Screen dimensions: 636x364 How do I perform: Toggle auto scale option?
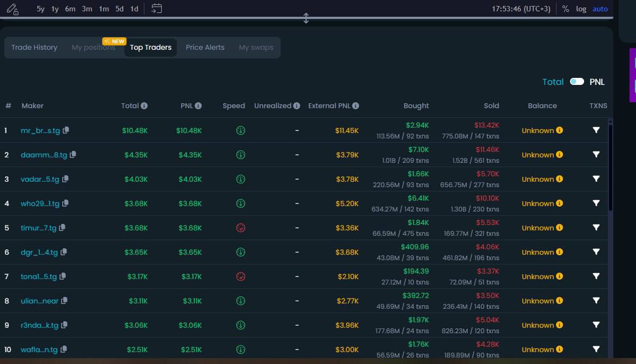tap(600, 9)
